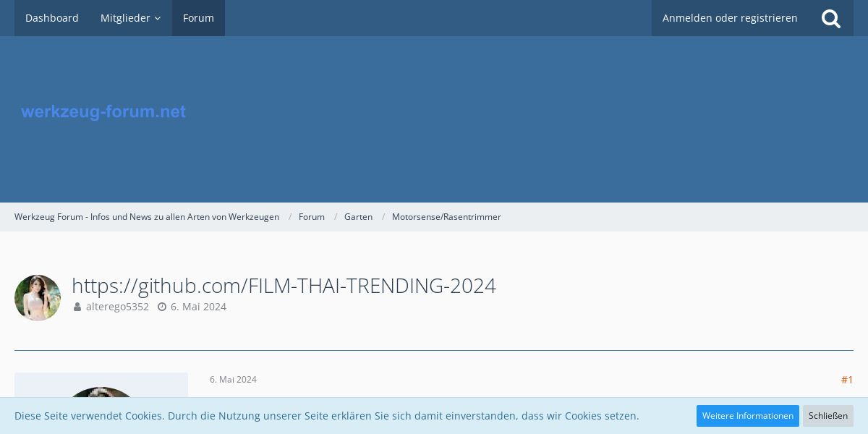Screen dimensions: 868x434
Task: Navigate to the Garten breadcrumb
Action: [x=358, y=217]
